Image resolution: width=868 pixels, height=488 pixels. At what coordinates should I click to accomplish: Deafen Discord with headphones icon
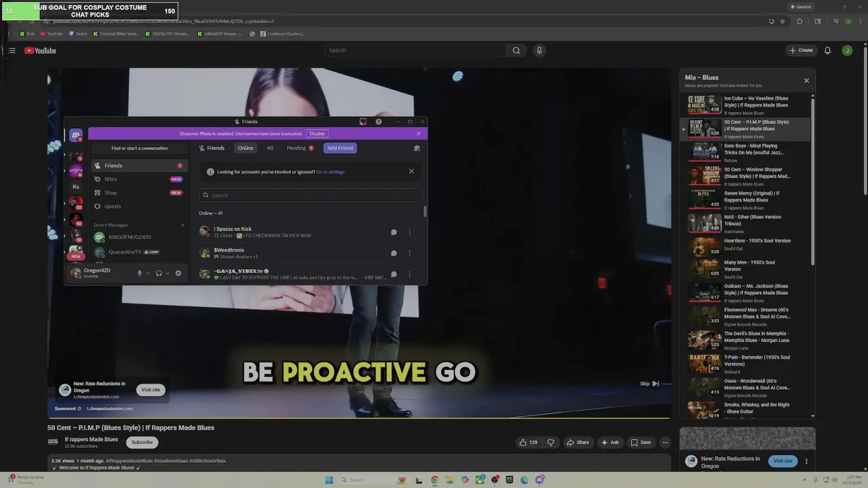pyautogui.click(x=159, y=273)
